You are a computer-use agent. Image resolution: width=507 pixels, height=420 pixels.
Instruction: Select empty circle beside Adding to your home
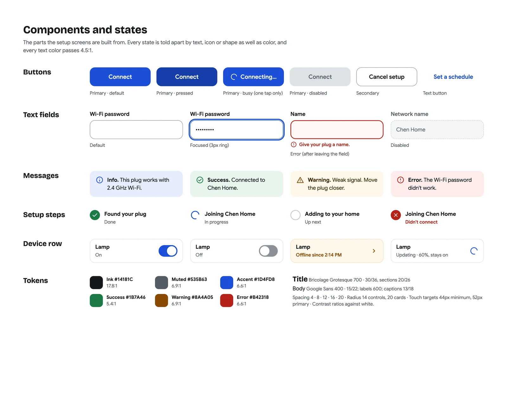(295, 215)
